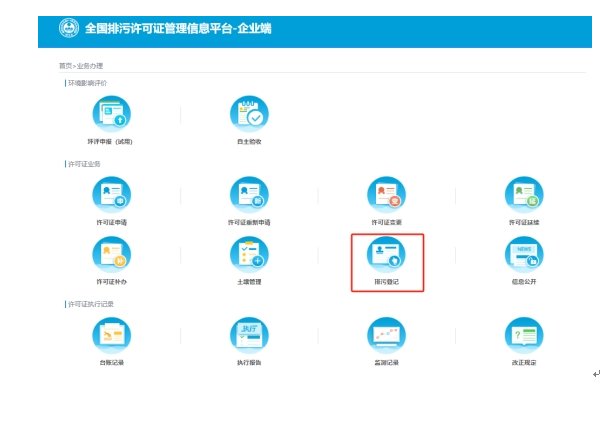Click the 许可证延续 text label
The image size is (612, 443).
[x=524, y=222]
